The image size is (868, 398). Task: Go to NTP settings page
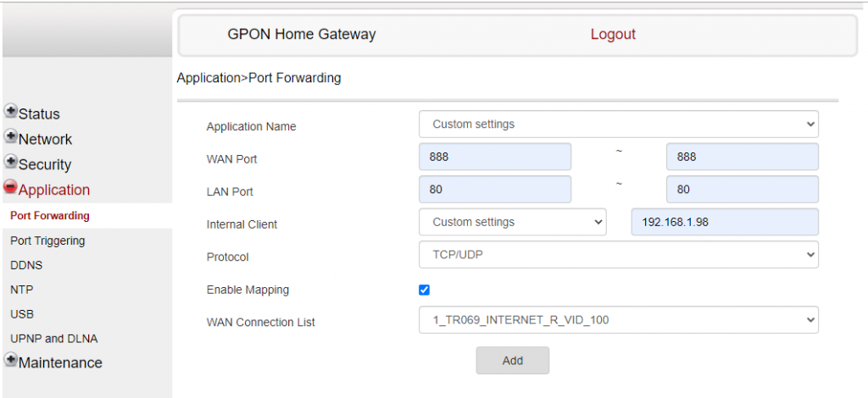(x=21, y=290)
